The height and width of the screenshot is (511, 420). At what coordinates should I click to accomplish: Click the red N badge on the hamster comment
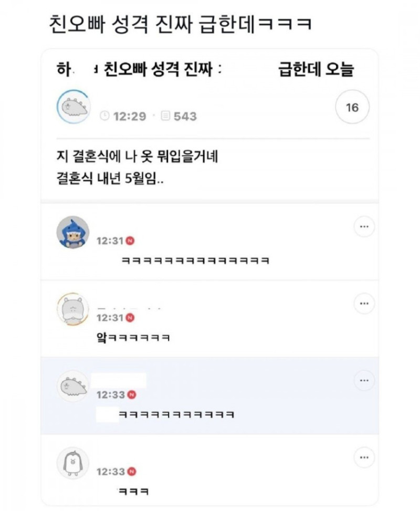(x=130, y=318)
